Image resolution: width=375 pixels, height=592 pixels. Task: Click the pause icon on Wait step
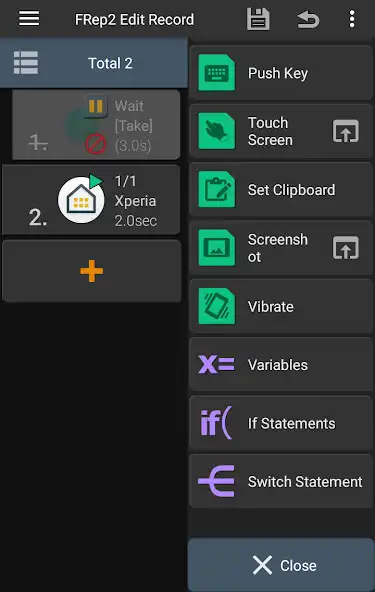96,106
